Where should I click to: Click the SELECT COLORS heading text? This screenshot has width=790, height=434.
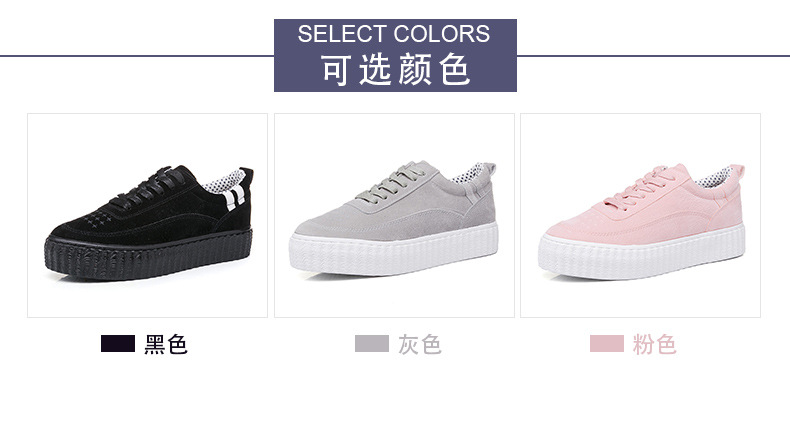click(393, 34)
